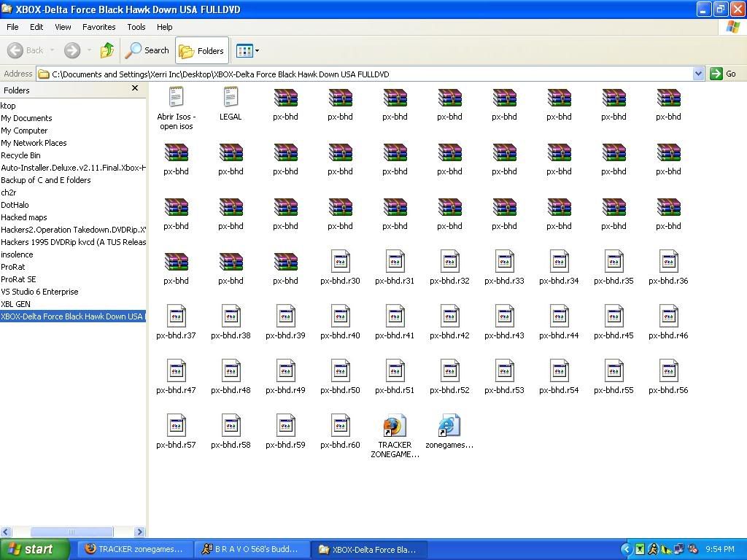This screenshot has height=560, width=747.
Task: Click the Go button
Action: (x=723, y=74)
